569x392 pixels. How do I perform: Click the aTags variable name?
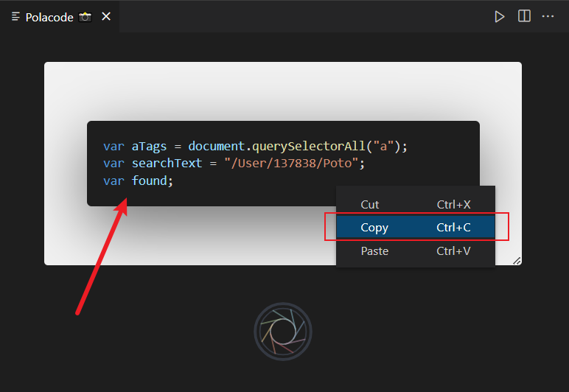coord(149,146)
